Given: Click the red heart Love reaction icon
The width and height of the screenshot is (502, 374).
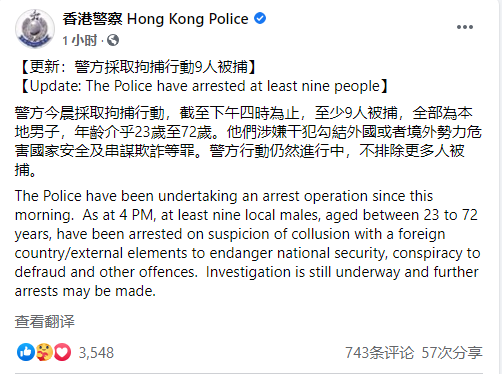Looking at the screenshot, I should (x=62, y=352).
